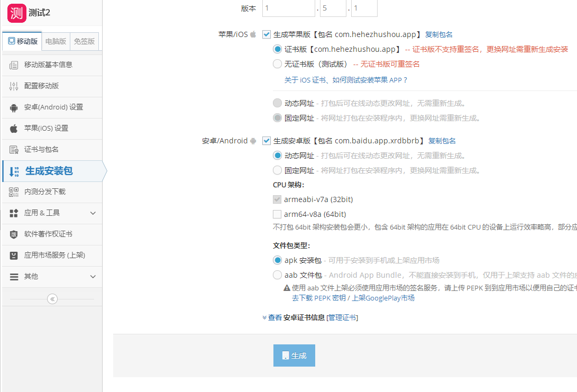The width and height of the screenshot is (577, 392).
Task: Click the 测试2 red app logo icon
Action: pos(16,13)
